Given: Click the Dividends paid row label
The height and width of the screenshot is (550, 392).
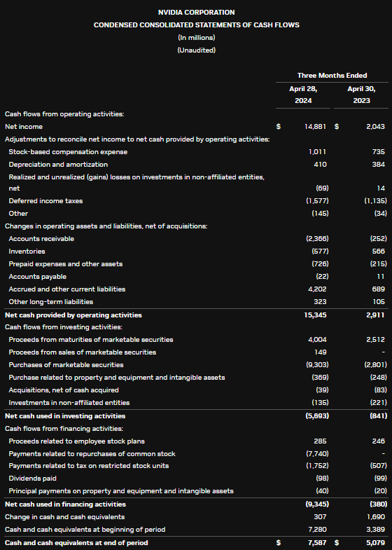Looking at the screenshot, I should coord(33,479).
